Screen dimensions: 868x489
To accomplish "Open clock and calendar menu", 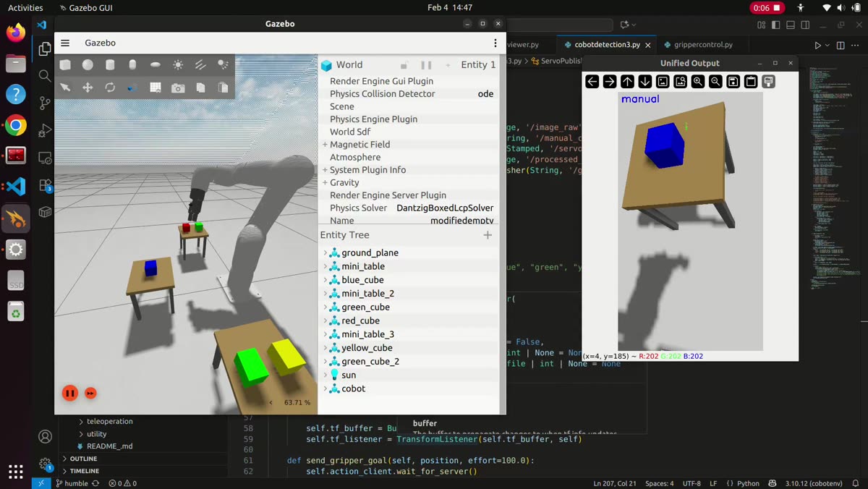I will point(450,8).
